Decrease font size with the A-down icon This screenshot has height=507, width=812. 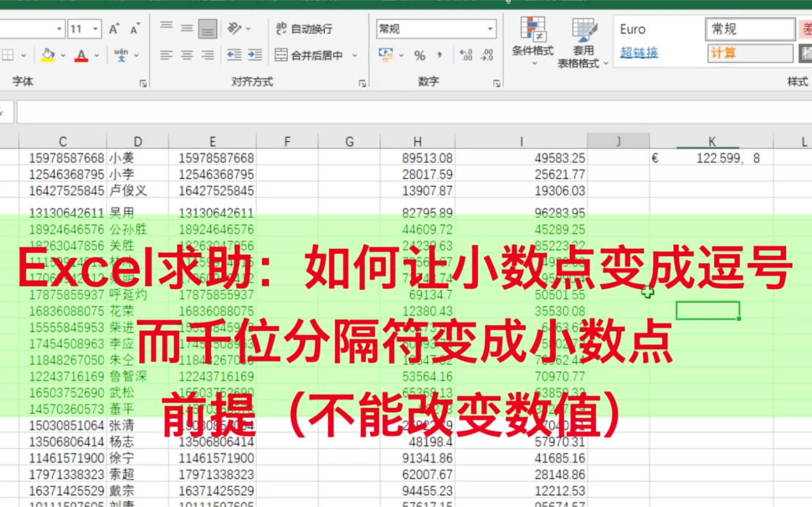point(135,29)
